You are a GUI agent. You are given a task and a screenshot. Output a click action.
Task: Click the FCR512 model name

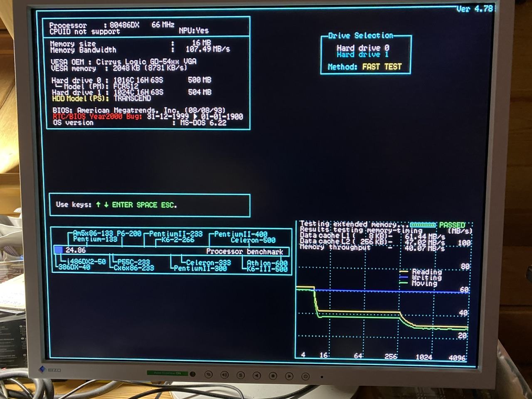(x=126, y=86)
